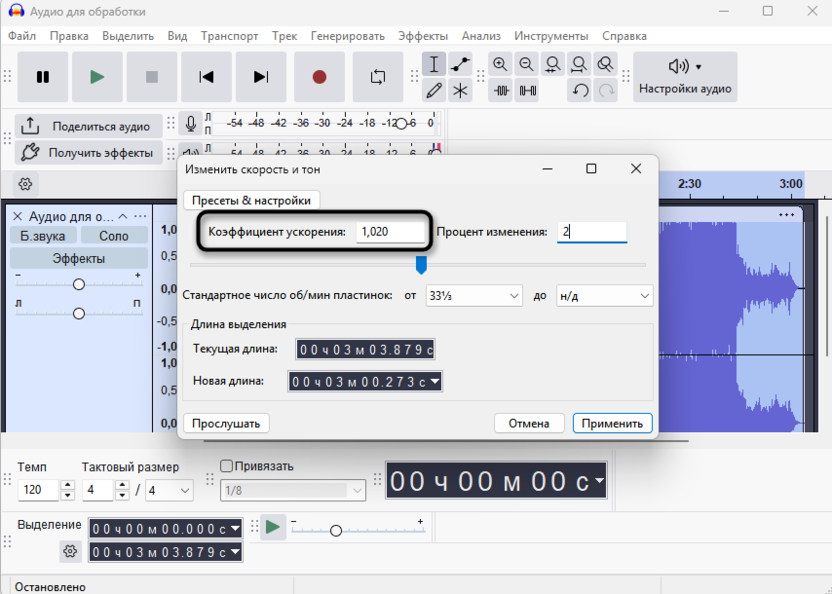Screen dimensions: 832x594
Task: Open the Генерировать menu
Action: (x=347, y=36)
